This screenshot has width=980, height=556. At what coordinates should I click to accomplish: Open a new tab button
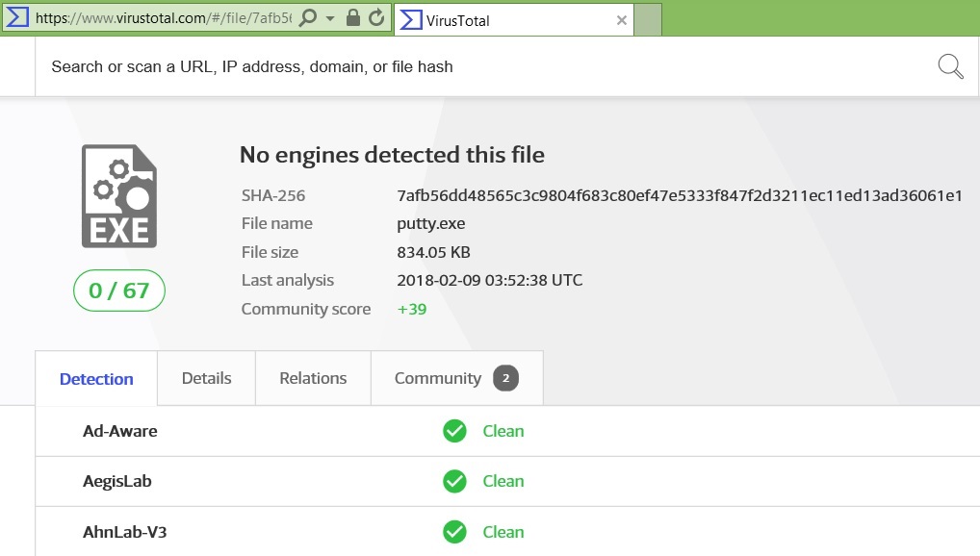648,20
